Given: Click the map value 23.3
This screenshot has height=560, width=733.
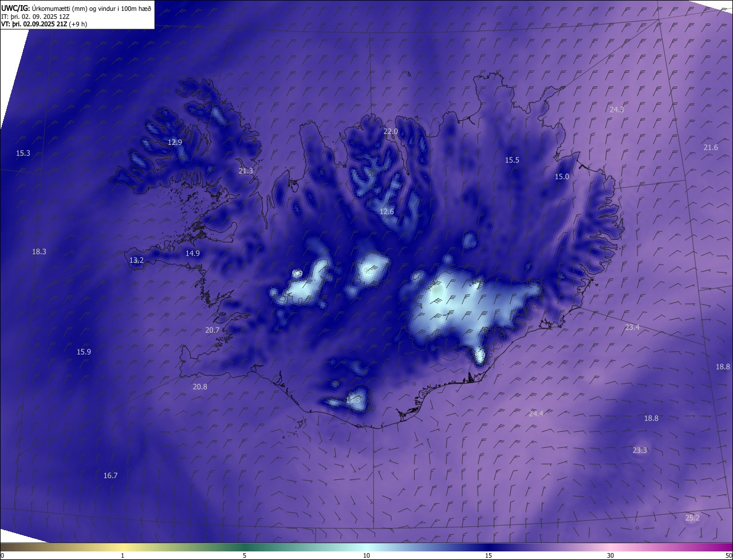Looking at the screenshot, I should click(640, 450).
